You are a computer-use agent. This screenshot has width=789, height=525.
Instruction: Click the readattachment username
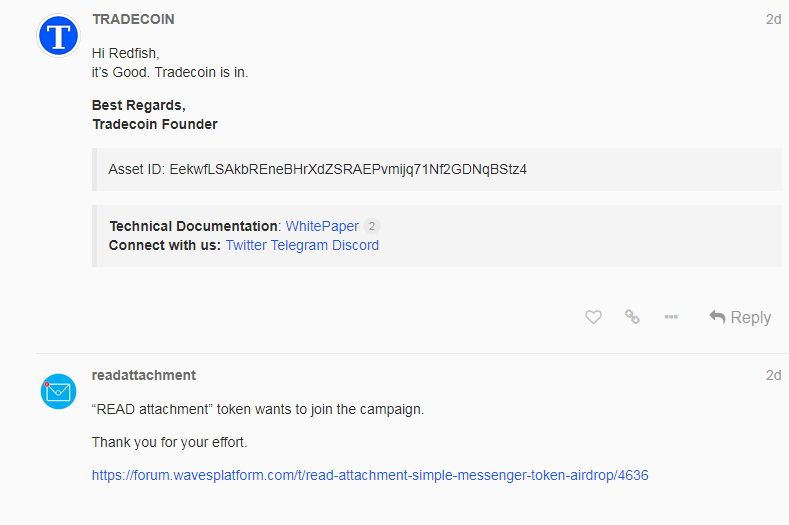[143, 375]
